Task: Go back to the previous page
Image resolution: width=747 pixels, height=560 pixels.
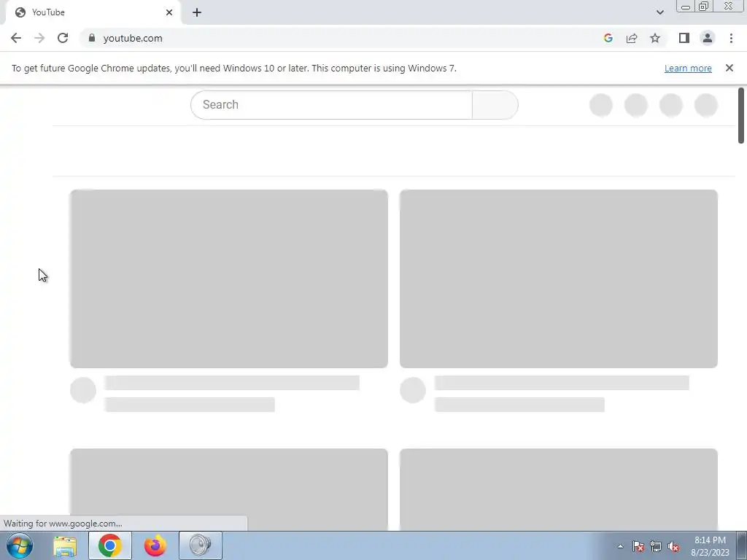Action: pos(16,38)
